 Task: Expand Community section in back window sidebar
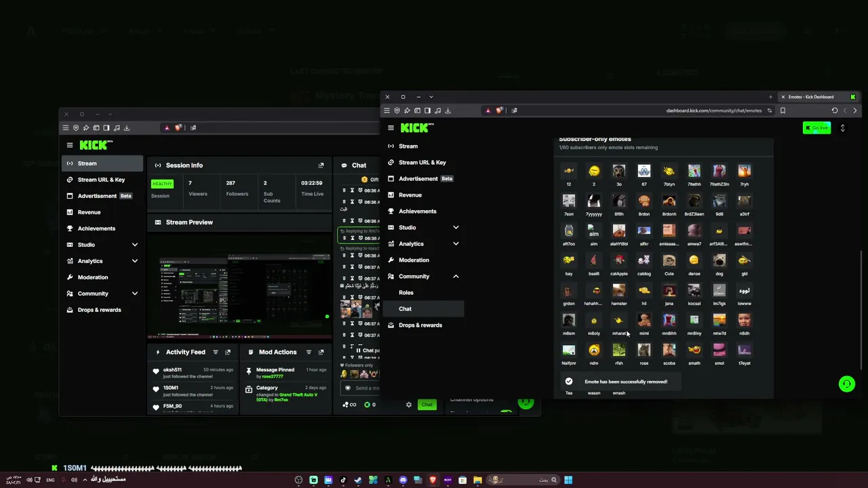tap(134, 293)
